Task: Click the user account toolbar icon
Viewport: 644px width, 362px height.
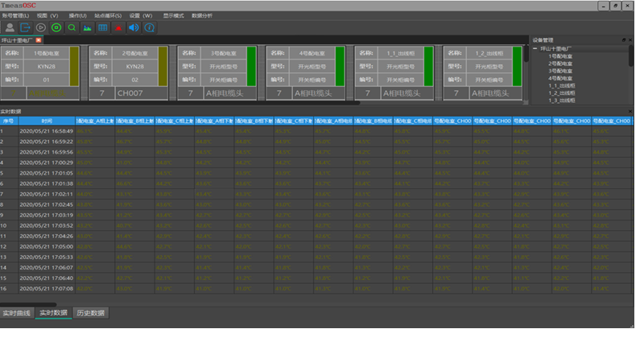Action: pyautogui.click(x=10, y=27)
